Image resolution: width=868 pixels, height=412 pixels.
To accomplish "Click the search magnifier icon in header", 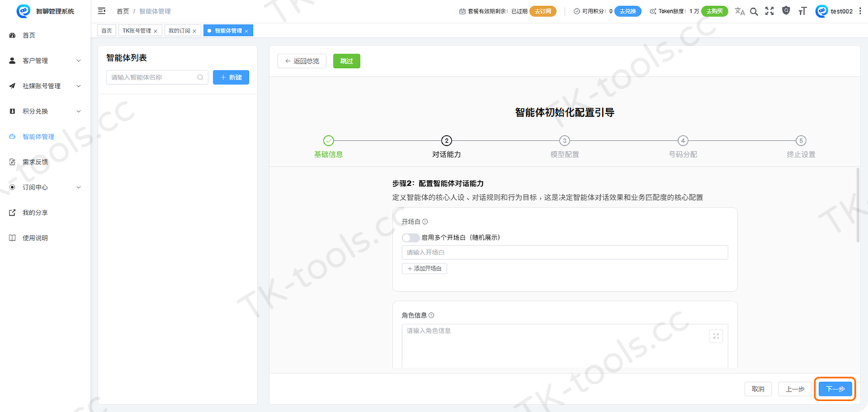I will click(x=754, y=11).
